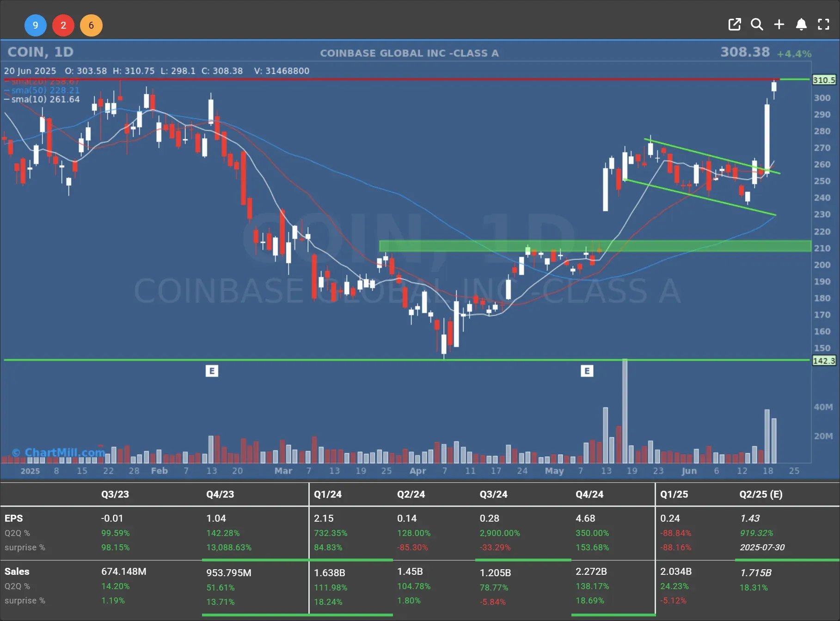Click the -85.30% EPS surprise value

tap(412, 548)
